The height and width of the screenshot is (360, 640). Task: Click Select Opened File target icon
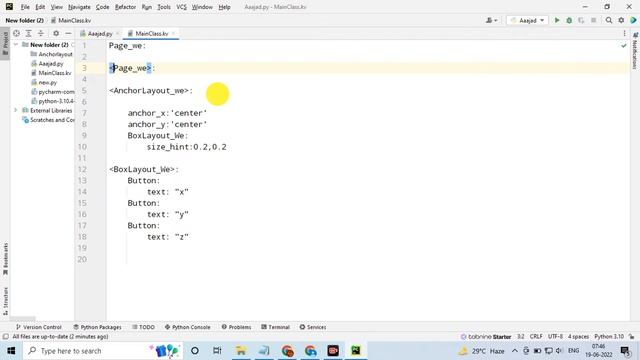click(x=16, y=33)
